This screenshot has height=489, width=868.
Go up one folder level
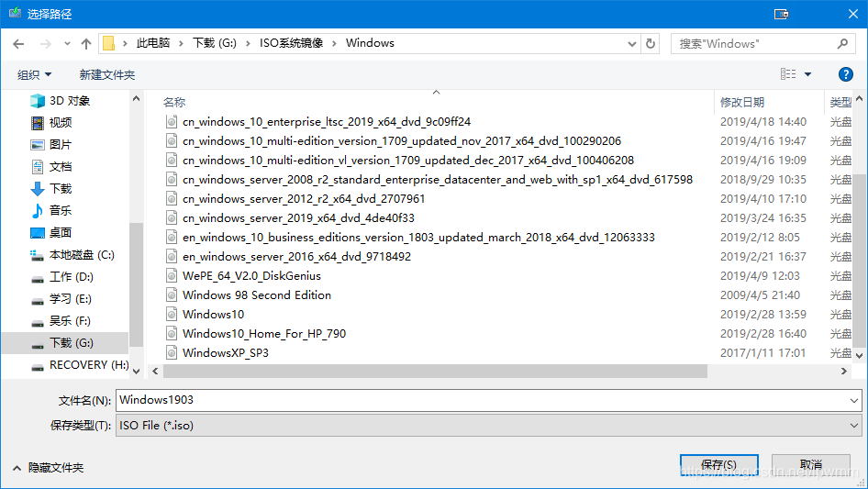[x=86, y=44]
